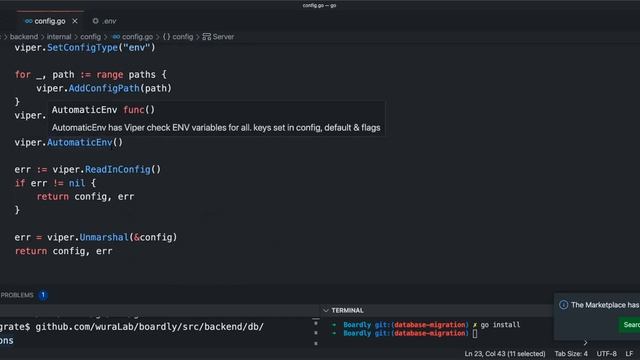640x360 pixels.
Task: Click the green Search button in notification
Action: [630, 325]
